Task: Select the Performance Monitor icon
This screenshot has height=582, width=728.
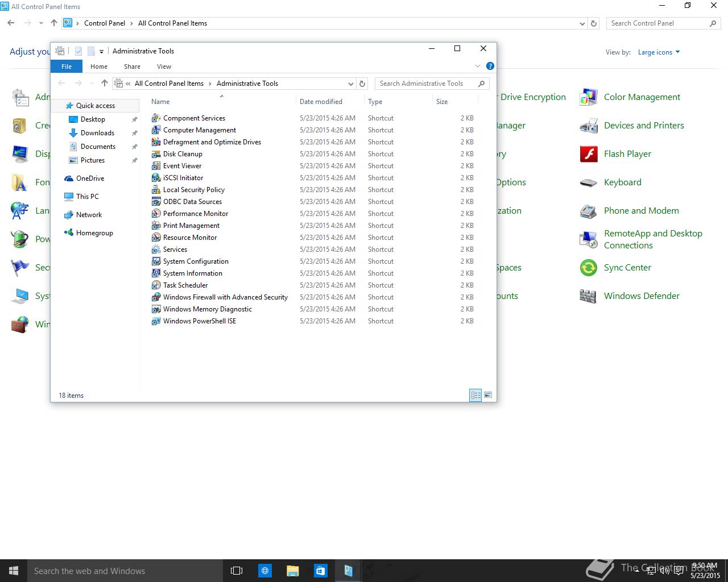Action: pyautogui.click(x=156, y=214)
